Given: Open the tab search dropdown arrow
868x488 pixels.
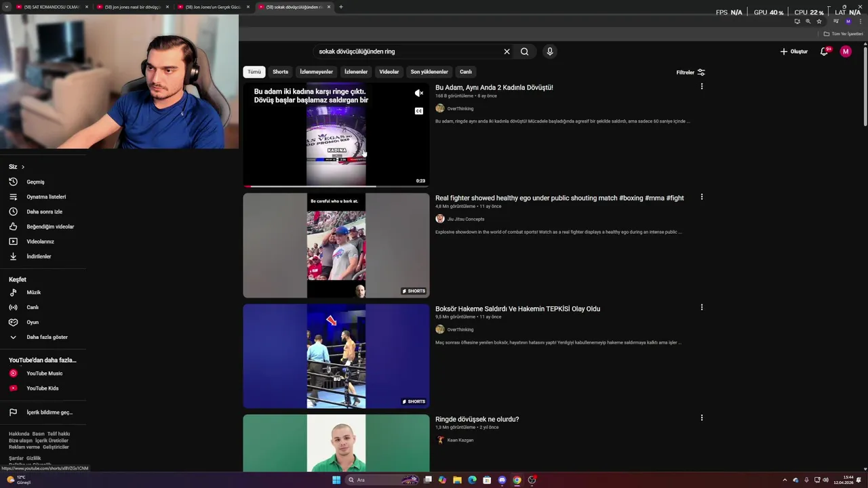Looking at the screenshot, I should pyautogui.click(x=5, y=7).
